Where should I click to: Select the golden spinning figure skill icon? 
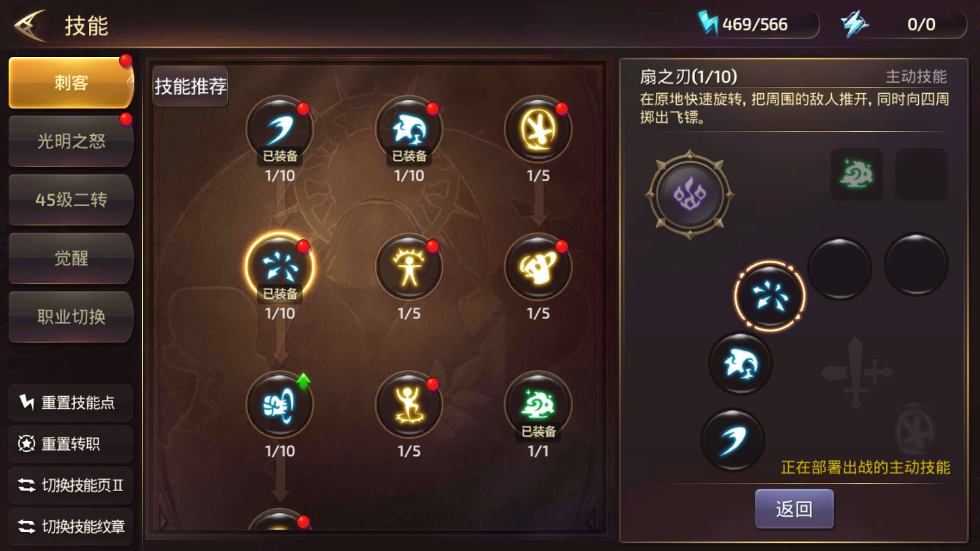[538, 129]
